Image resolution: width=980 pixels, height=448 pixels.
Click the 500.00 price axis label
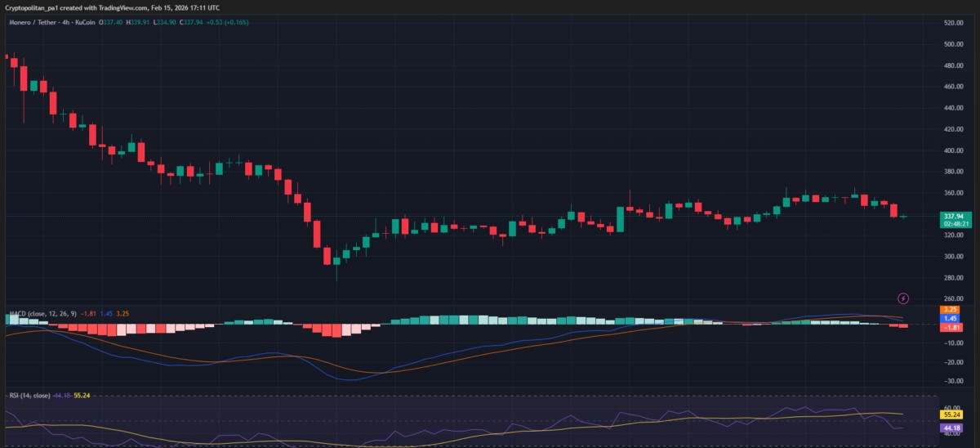[953, 44]
